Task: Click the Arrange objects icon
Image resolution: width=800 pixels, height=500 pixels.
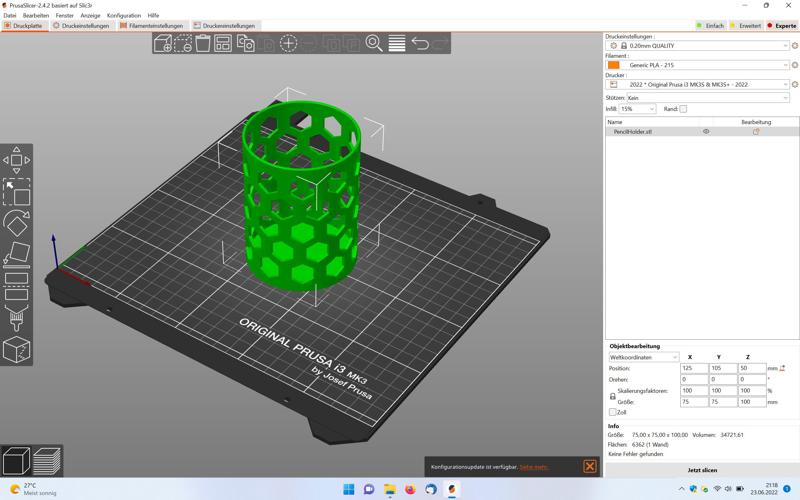Action: [x=223, y=43]
